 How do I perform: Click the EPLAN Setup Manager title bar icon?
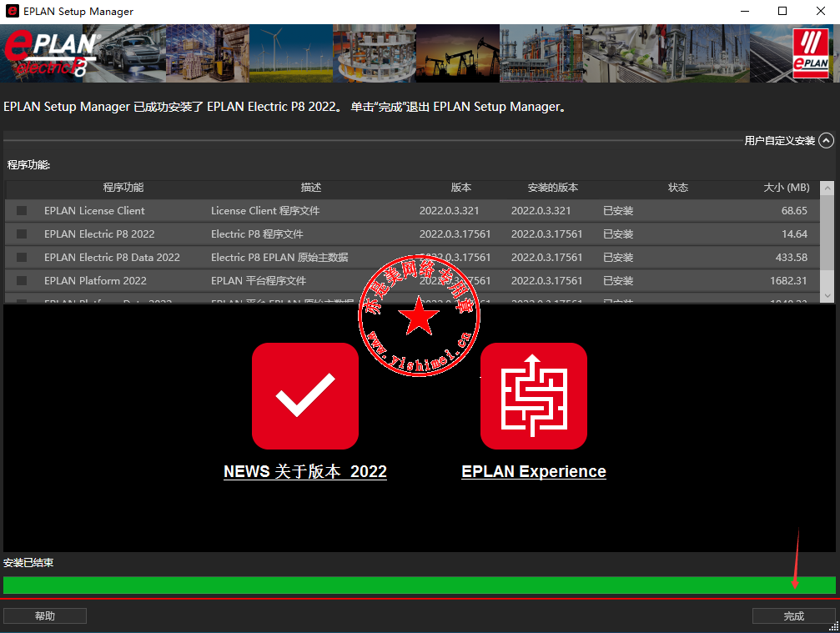tap(12, 11)
